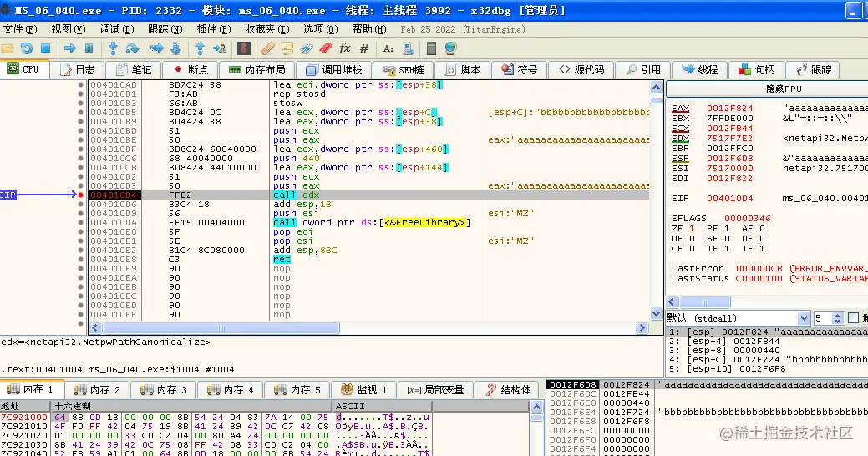Click the argument count spinner arrows
This screenshot has height=456, width=868.
tap(837, 318)
